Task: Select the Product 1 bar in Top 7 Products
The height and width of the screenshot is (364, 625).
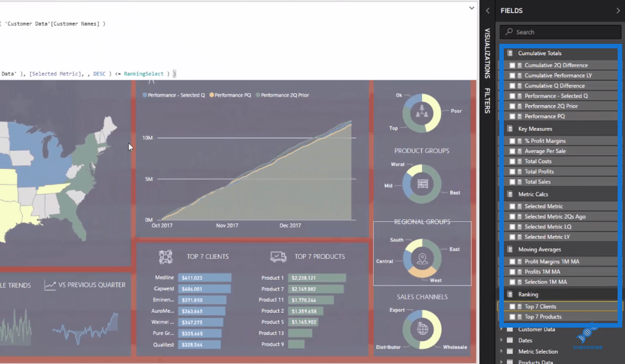Action: [x=317, y=278]
